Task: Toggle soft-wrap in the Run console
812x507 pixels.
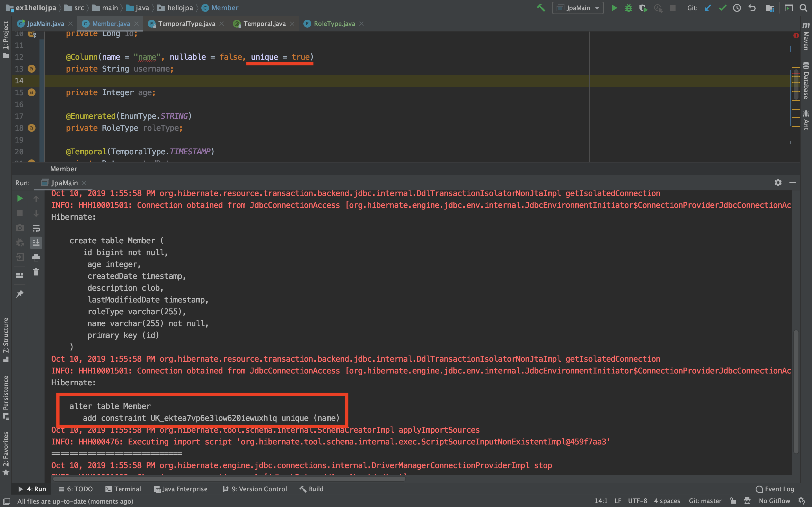Action: (x=36, y=228)
